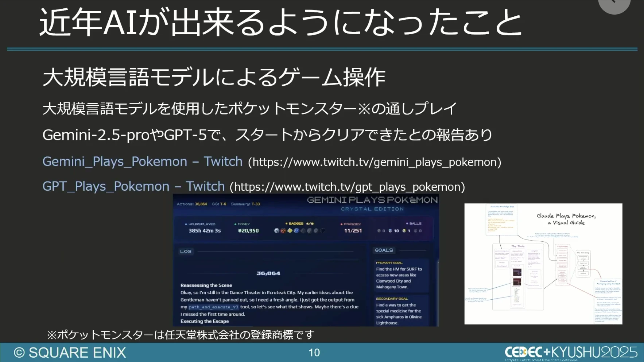Click the yellow ball icon beside count 1

pos(404,231)
